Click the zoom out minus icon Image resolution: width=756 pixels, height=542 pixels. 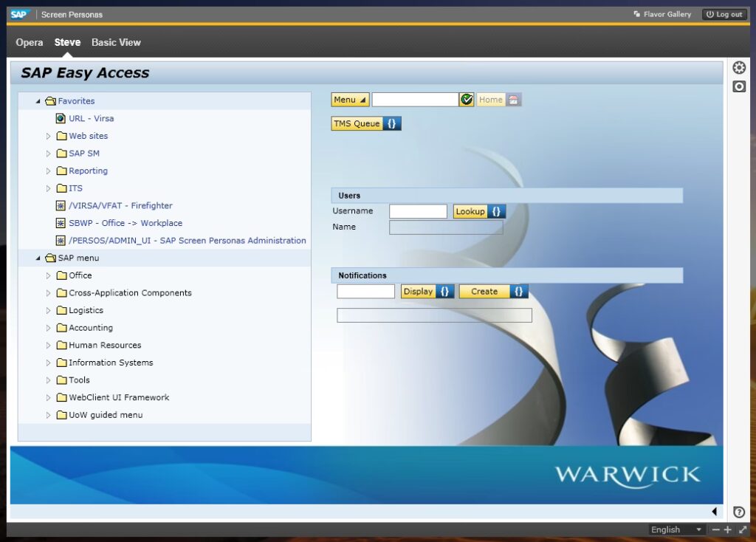(715, 529)
